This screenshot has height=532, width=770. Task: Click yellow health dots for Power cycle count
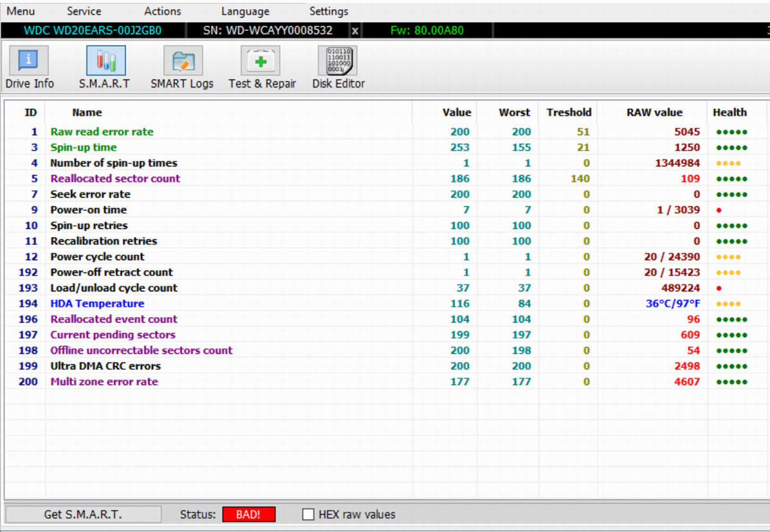click(728, 257)
